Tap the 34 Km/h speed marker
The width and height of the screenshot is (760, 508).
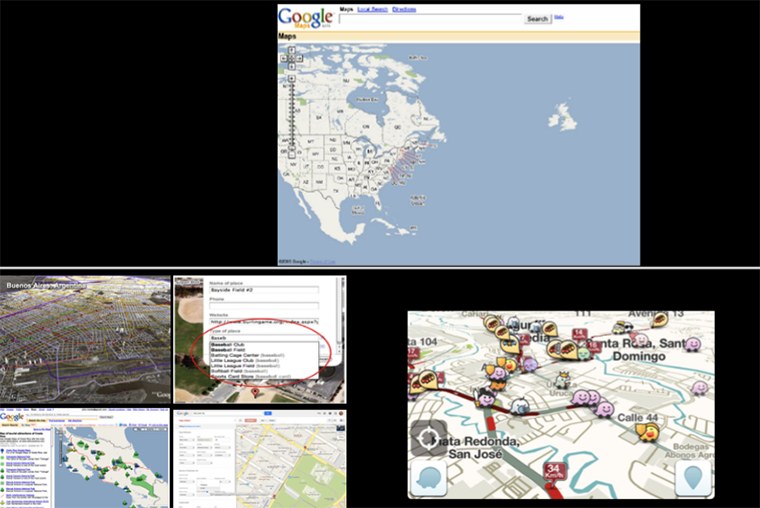[554, 472]
